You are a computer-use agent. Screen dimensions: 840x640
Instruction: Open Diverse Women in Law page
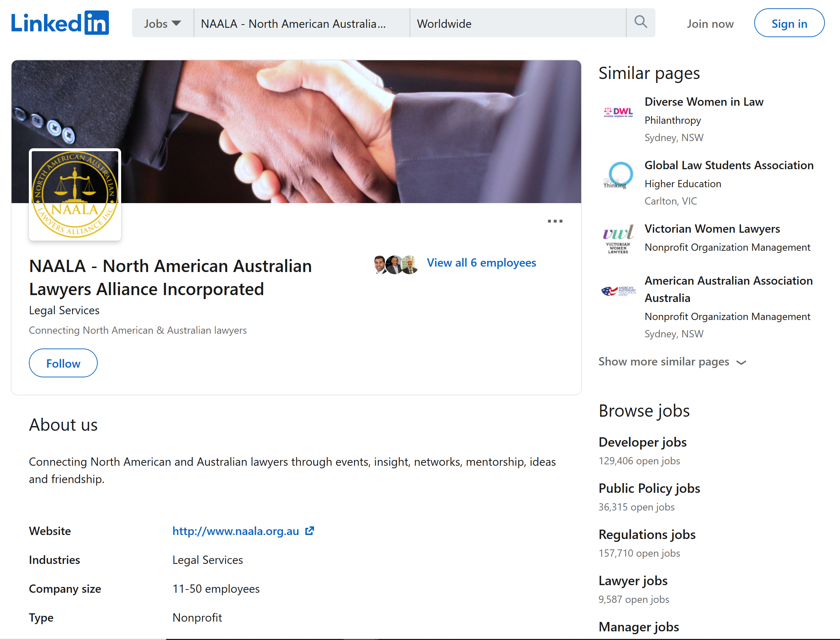point(704,102)
